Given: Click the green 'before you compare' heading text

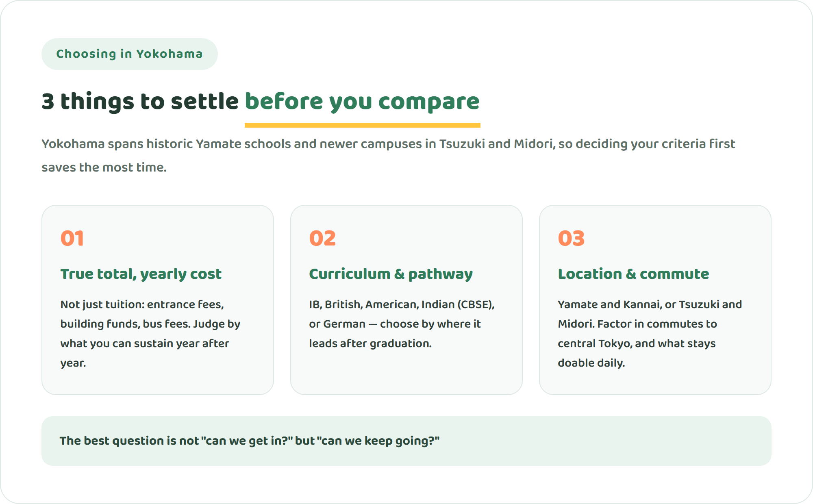Looking at the screenshot, I should pyautogui.click(x=362, y=101).
